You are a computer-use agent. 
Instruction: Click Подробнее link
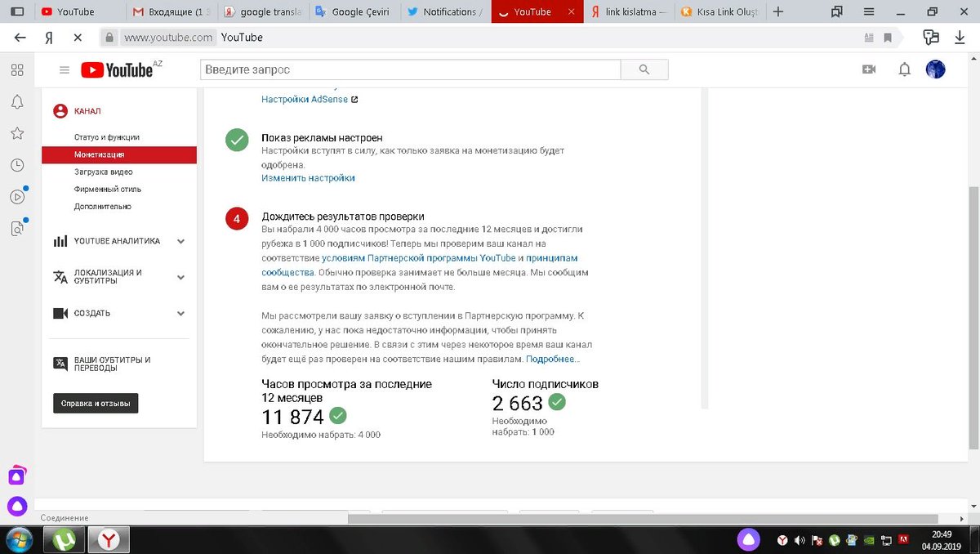pyautogui.click(x=553, y=360)
